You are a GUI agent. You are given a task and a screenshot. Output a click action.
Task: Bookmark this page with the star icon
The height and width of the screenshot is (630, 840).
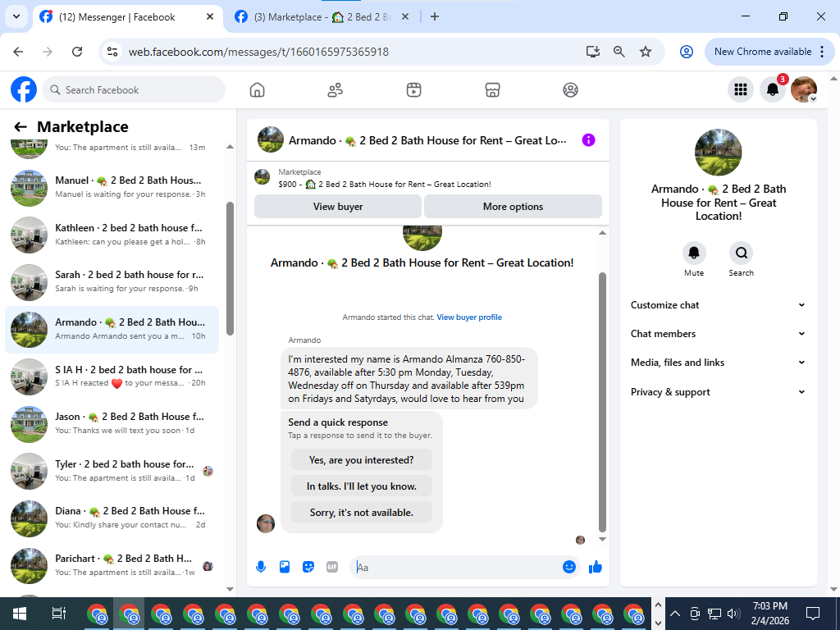[646, 52]
